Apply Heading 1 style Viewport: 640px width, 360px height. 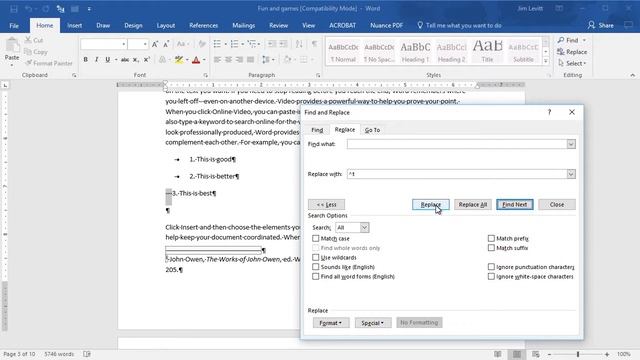click(x=415, y=52)
